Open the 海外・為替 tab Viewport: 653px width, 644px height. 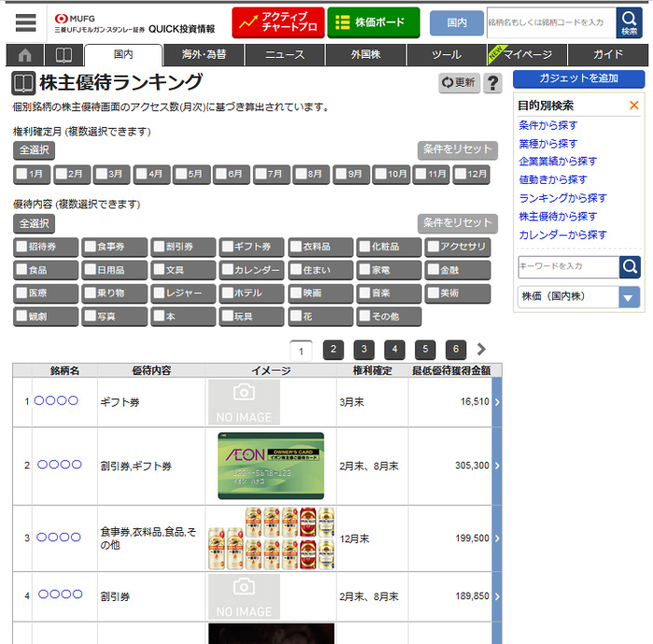point(203,55)
